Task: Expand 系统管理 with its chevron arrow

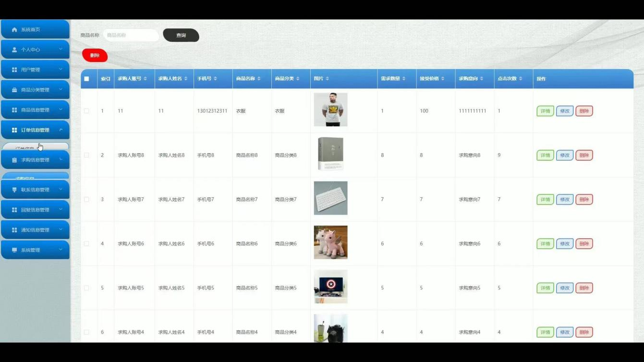Action: [61, 250]
